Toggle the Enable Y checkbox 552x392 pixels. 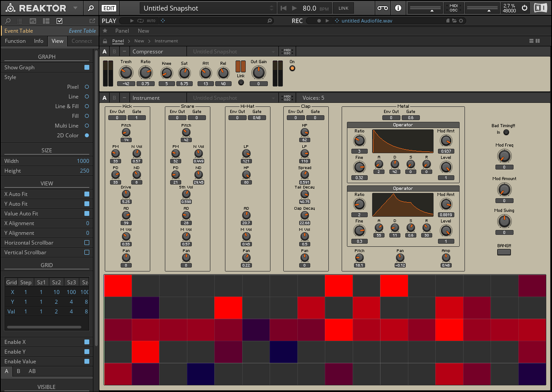(x=87, y=352)
